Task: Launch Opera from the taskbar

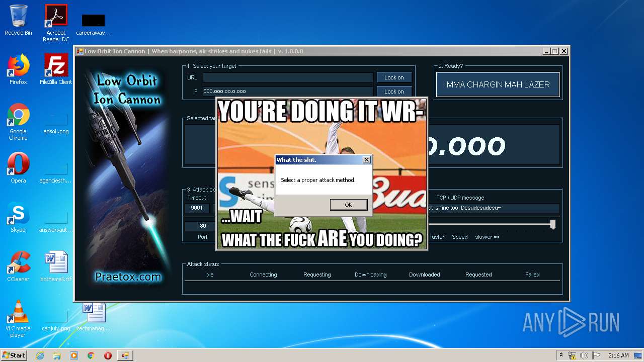Action: point(108,355)
